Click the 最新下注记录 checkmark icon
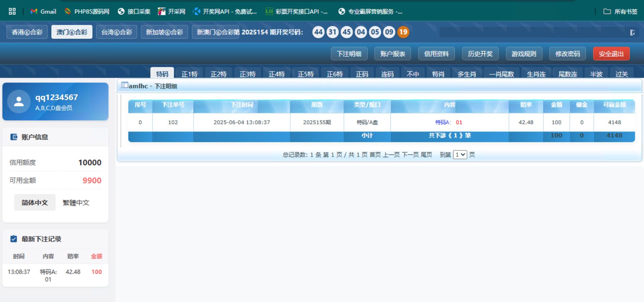This screenshot has width=644, height=302. click(14, 239)
